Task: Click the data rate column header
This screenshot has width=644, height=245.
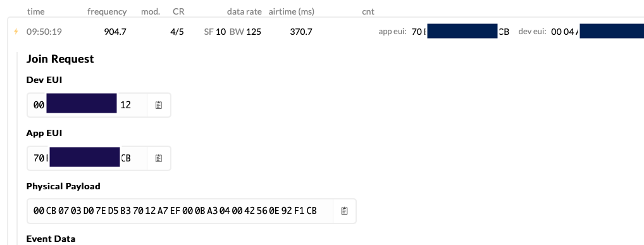Action: [244, 11]
